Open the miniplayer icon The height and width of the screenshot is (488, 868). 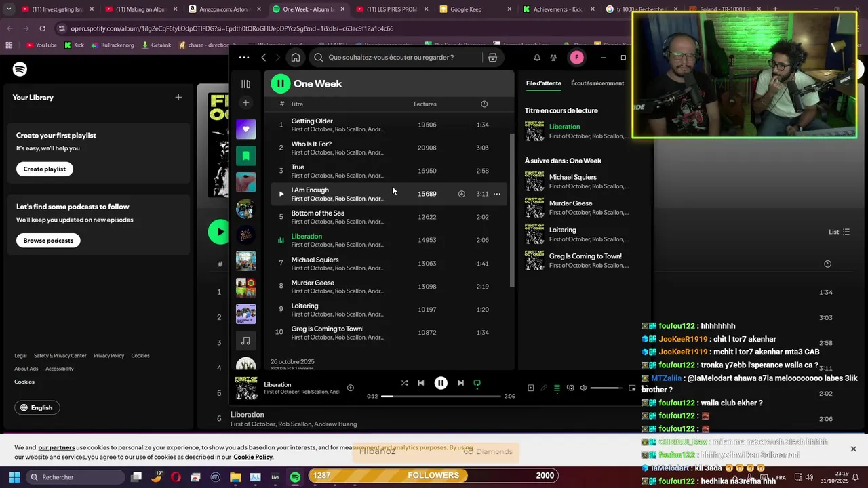(632, 388)
